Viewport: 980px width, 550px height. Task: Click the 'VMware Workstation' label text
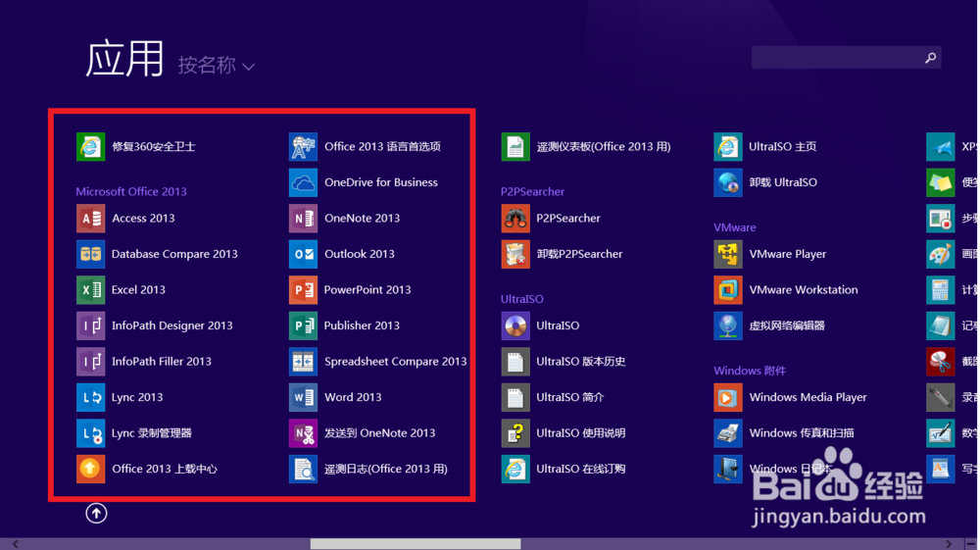804,289
